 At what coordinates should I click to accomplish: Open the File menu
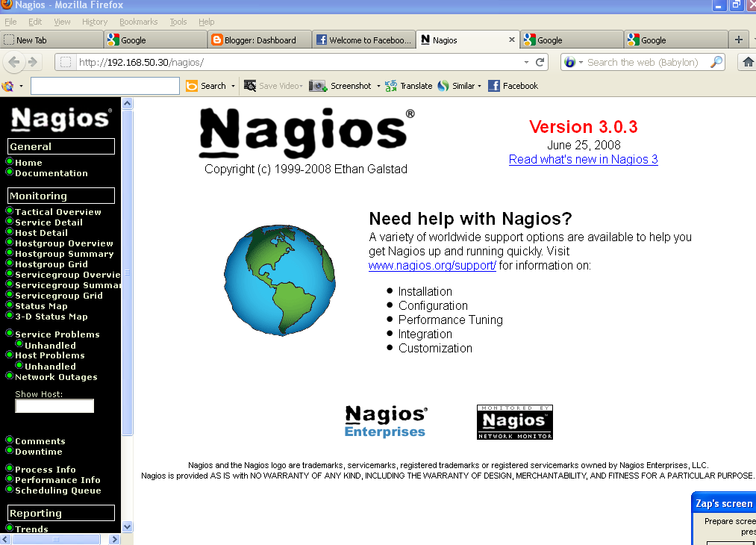point(10,22)
